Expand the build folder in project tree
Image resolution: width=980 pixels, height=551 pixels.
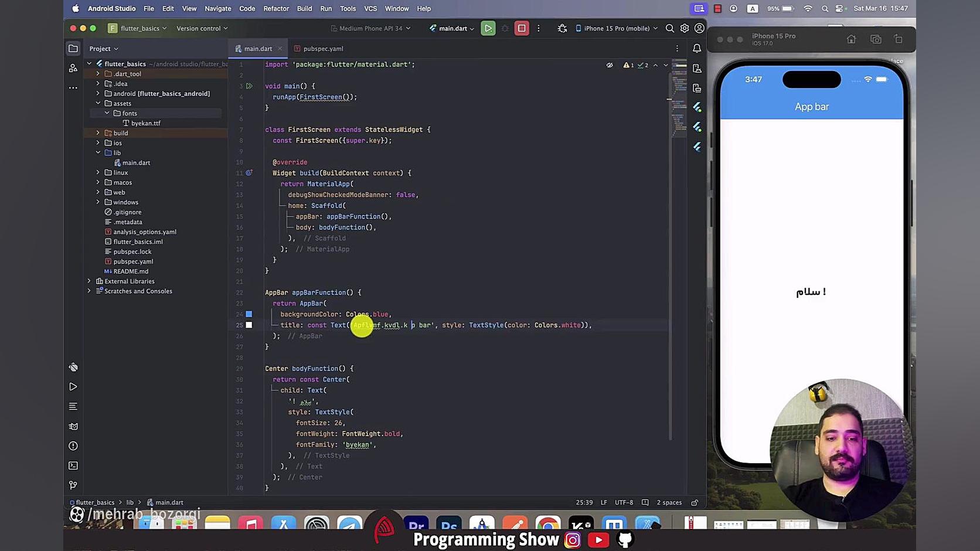pyautogui.click(x=98, y=133)
